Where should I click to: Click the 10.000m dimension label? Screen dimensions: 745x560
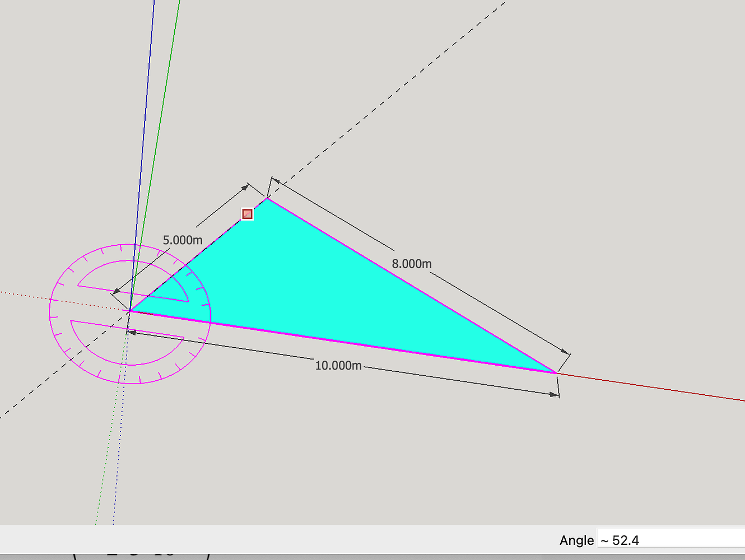click(338, 366)
